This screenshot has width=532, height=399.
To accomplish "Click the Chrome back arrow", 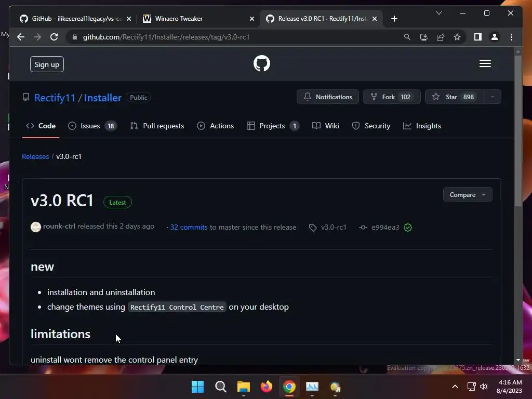I will coord(21,37).
